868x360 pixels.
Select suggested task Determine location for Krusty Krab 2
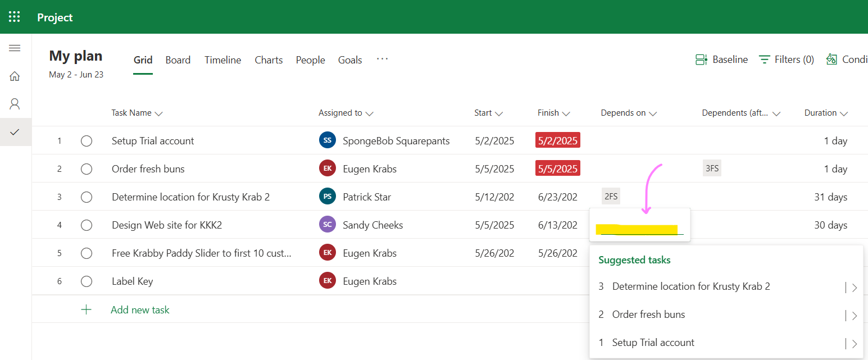point(691,286)
